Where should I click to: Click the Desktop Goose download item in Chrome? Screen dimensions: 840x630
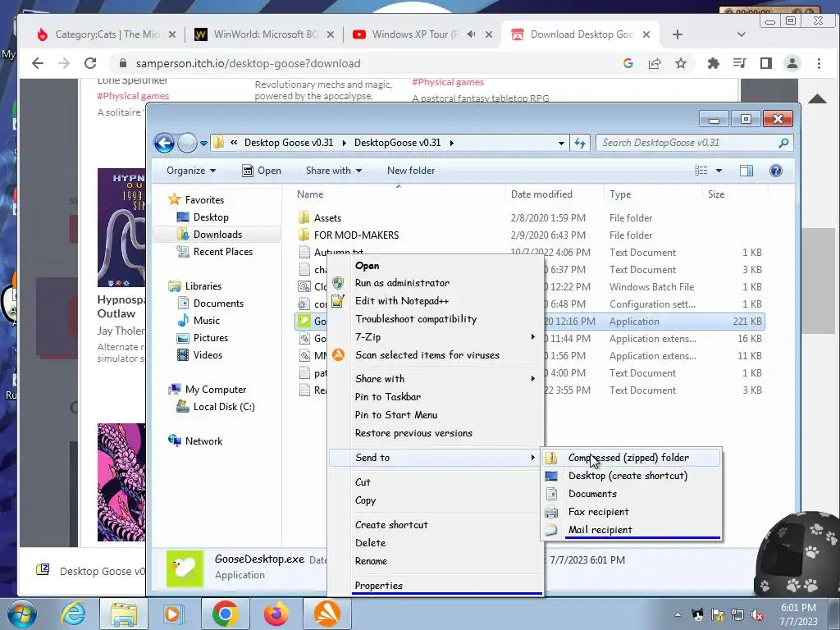coord(91,571)
